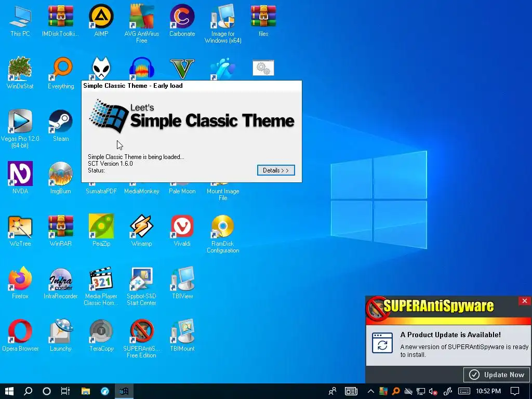Select the ImgBurn shortcut icon
Viewport: 532px width, 399px height.
point(60,174)
